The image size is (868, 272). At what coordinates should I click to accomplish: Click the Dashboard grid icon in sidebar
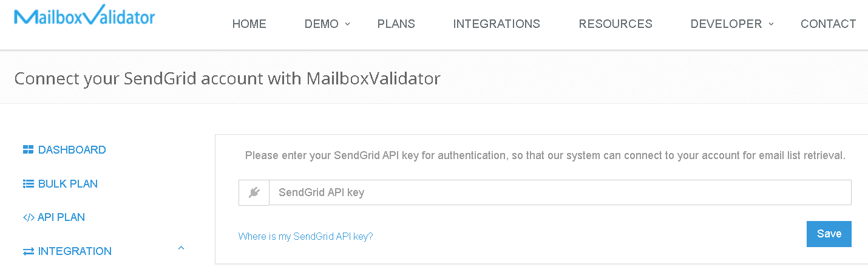[x=28, y=150]
